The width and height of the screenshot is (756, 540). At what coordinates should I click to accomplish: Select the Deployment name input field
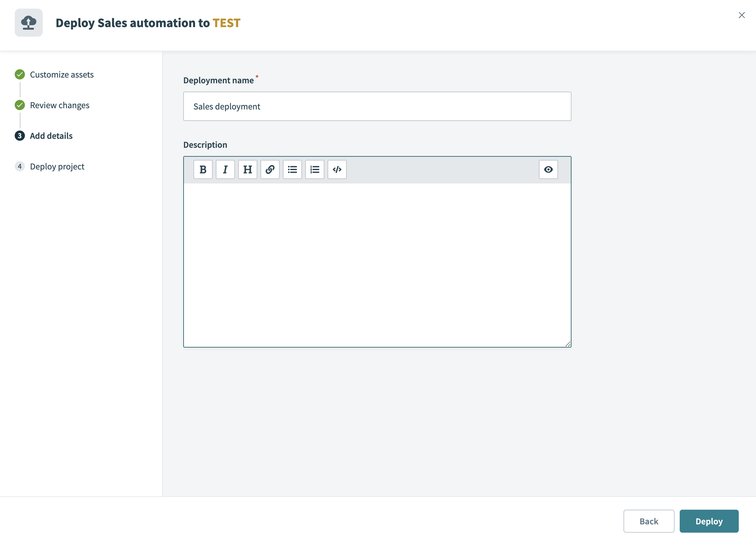pyautogui.click(x=377, y=106)
